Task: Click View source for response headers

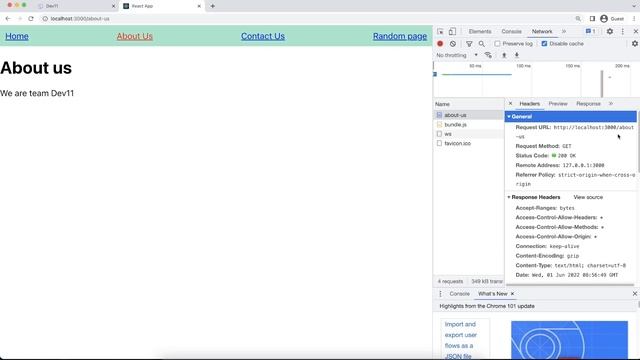Action: pos(588,197)
